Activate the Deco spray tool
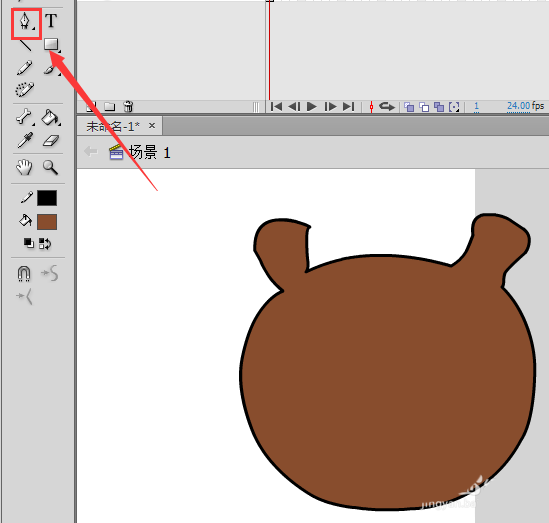 coord(25,90)
